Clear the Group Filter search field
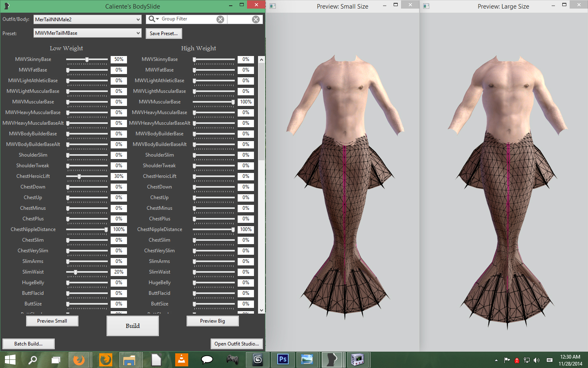Viewport: 588px width, 368px height. (x=220, y=19)
